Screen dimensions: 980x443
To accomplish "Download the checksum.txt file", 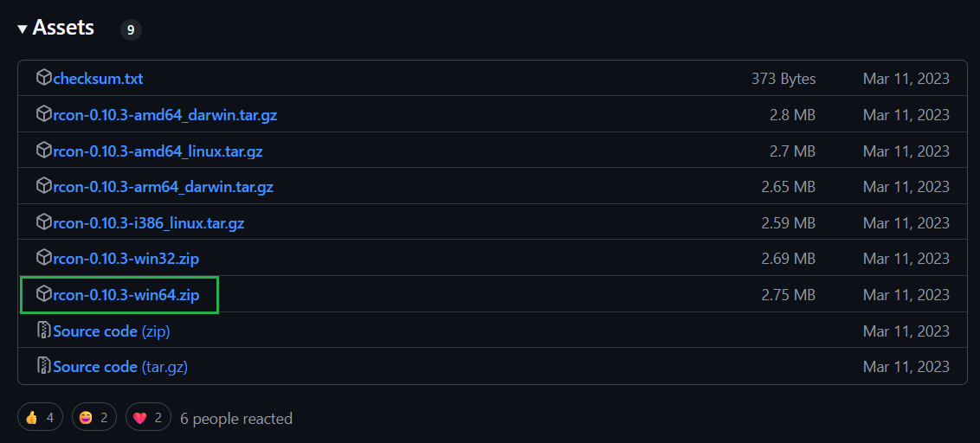I will coord(98,79).
